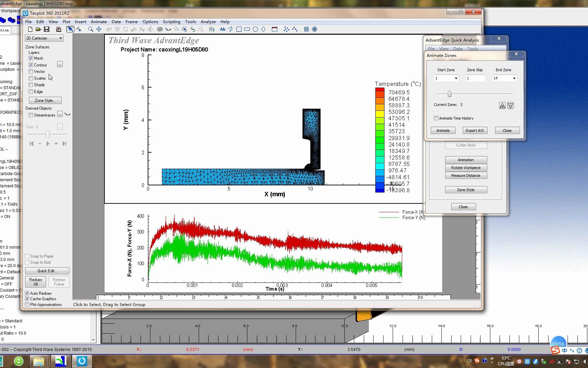Select the Circle geometry tool

point(255,29)
